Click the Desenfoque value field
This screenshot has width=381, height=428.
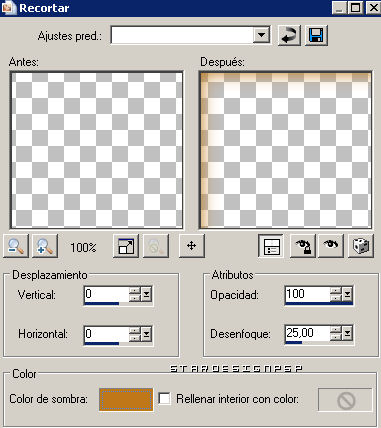(308, 333)
